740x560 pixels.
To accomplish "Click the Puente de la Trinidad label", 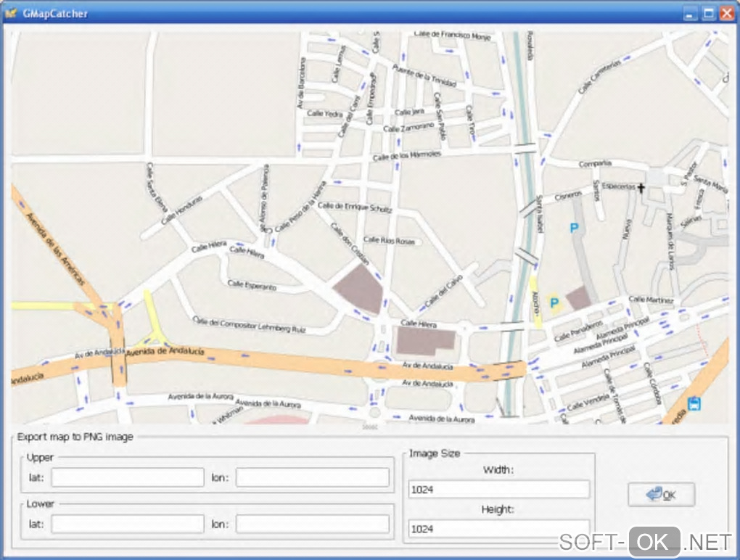I will pos(424,75).
